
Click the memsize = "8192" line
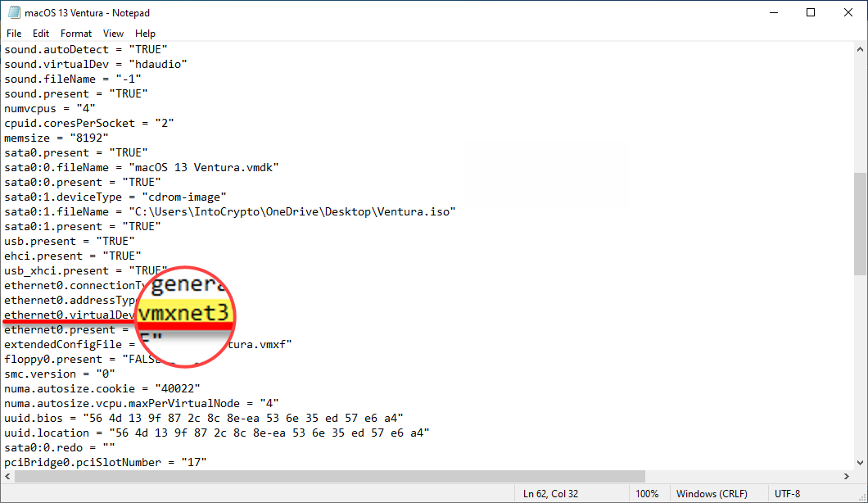tap(57, 138)
